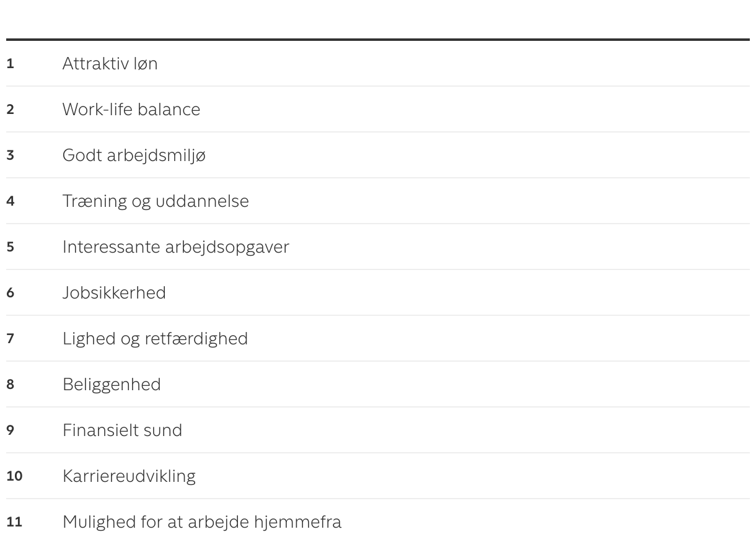Viewport: 756px width, 550px height.
Task: Click the "Interessante arbejdsopgaver" item
Action: coord(175,247)
